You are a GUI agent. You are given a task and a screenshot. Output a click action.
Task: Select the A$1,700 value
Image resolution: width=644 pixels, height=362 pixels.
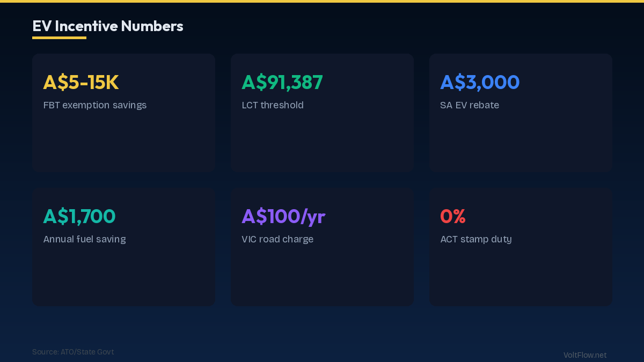(79, 216)
